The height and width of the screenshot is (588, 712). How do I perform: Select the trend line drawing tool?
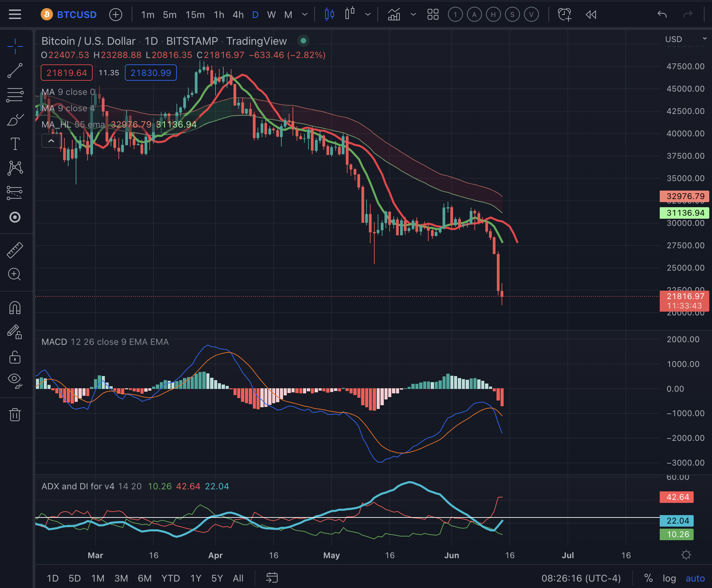click(15, 71)
